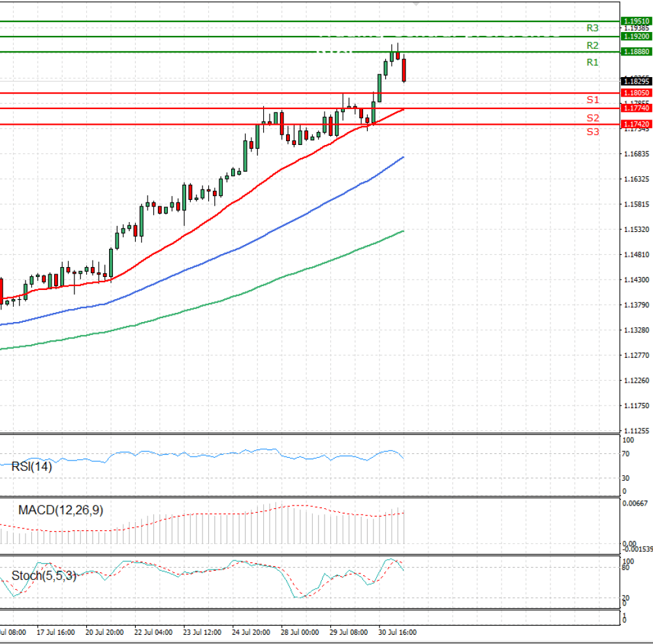Click the Stoch(5,5,3) indicator label
653x644 pixels.
[x=44, y=575]
